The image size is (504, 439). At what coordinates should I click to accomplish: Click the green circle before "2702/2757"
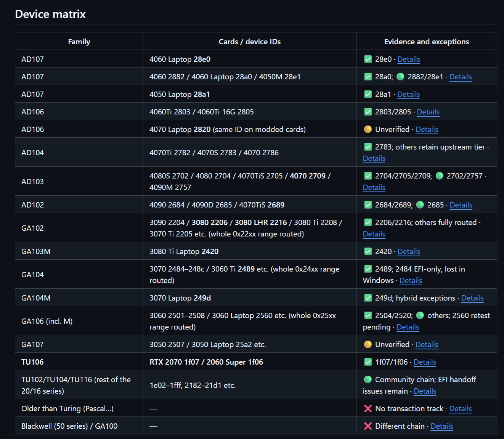(x=440, y=176)
